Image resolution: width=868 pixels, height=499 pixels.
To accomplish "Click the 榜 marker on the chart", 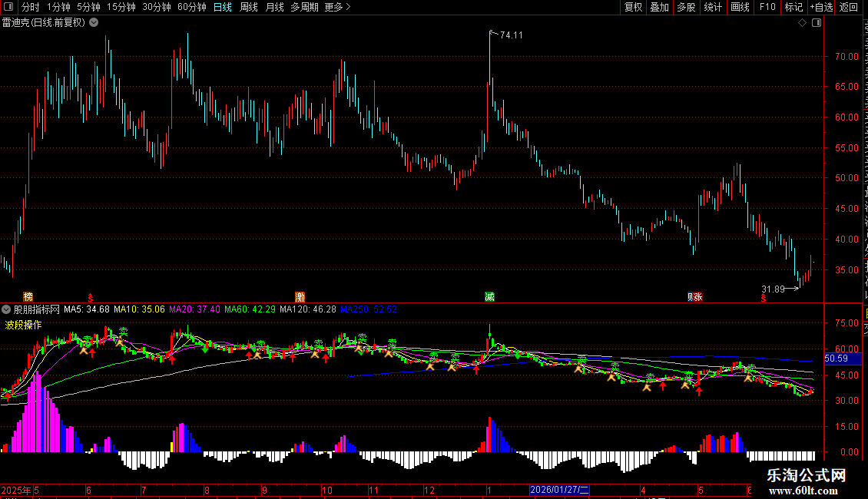I will tap(28, 297).
